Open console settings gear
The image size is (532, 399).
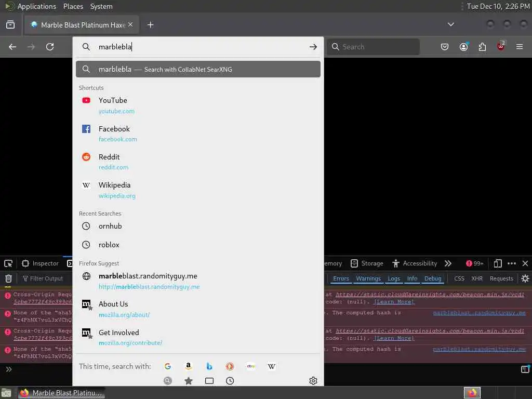[525, 278]
